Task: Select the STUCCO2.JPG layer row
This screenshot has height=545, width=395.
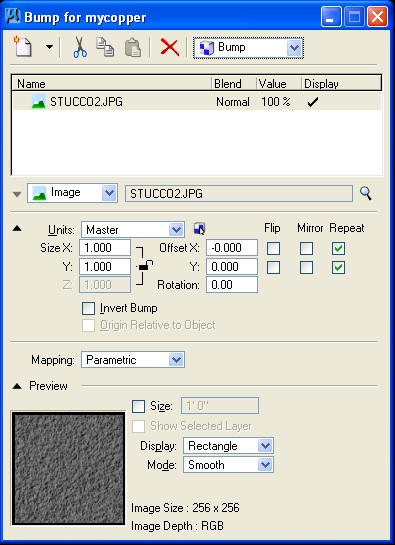Action: tap(197, 101)
